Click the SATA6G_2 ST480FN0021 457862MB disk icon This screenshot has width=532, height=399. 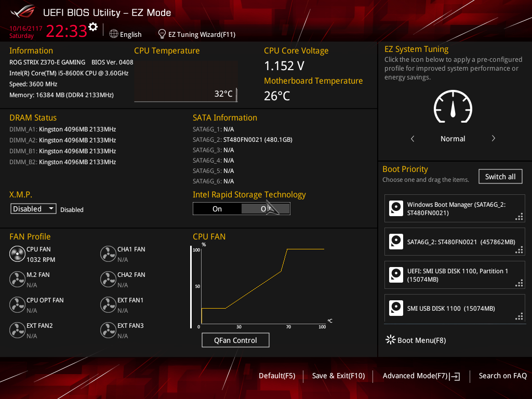396,242
